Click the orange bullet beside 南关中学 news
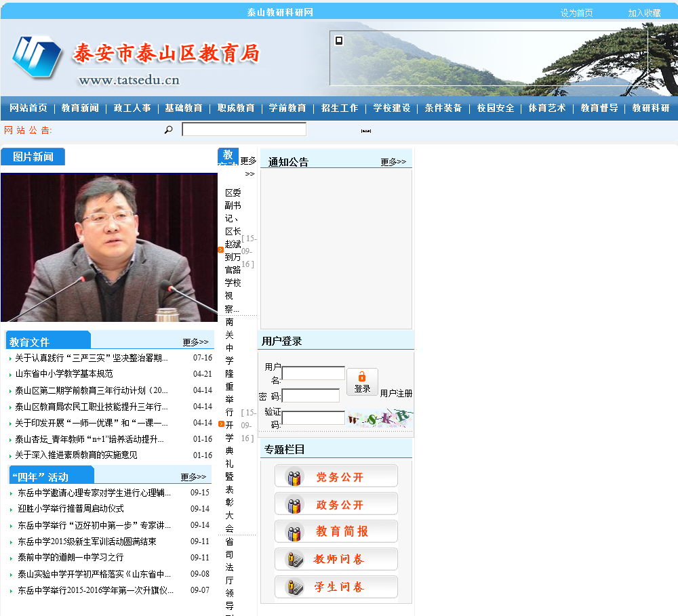This screenshot has height=616, width=678. (x=222, y=424)
